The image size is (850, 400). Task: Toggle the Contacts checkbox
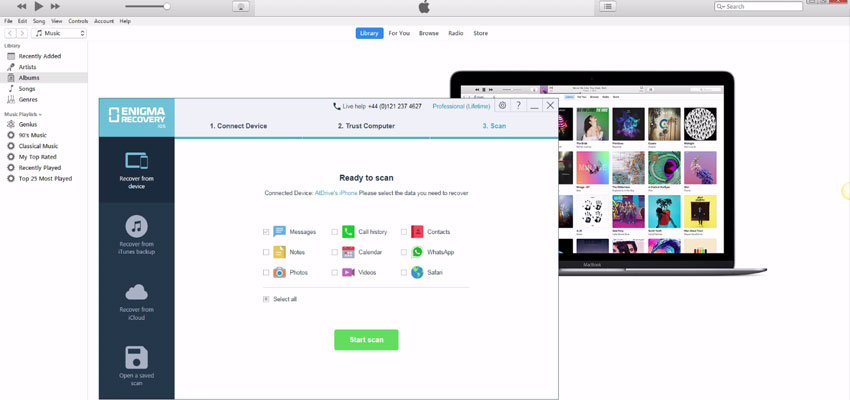point(403,232)
